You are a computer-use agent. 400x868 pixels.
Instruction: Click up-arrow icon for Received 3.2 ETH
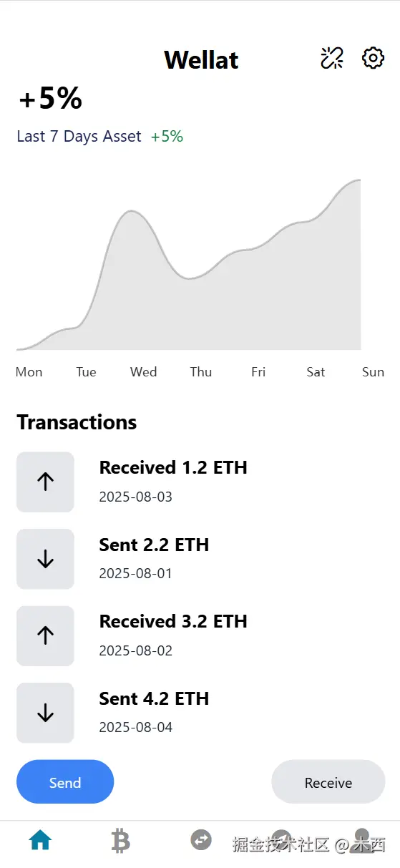(x=45, y=635)
